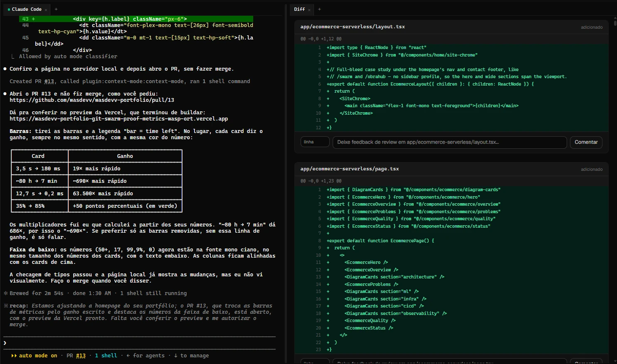The height and width of the screenshot is (364, 617).
Task: Click PR #13 link in the status bar
Action: tap(81, 356)
